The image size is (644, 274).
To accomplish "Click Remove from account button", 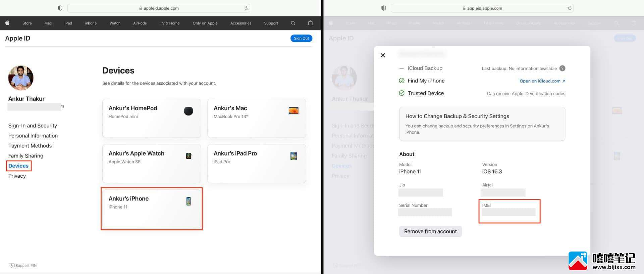I will click(430, 231).
